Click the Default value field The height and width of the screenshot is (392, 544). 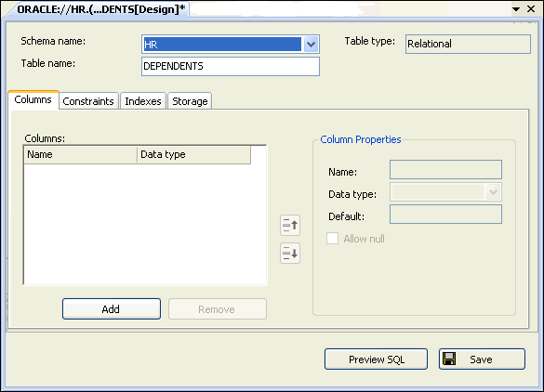pos(445,215)
